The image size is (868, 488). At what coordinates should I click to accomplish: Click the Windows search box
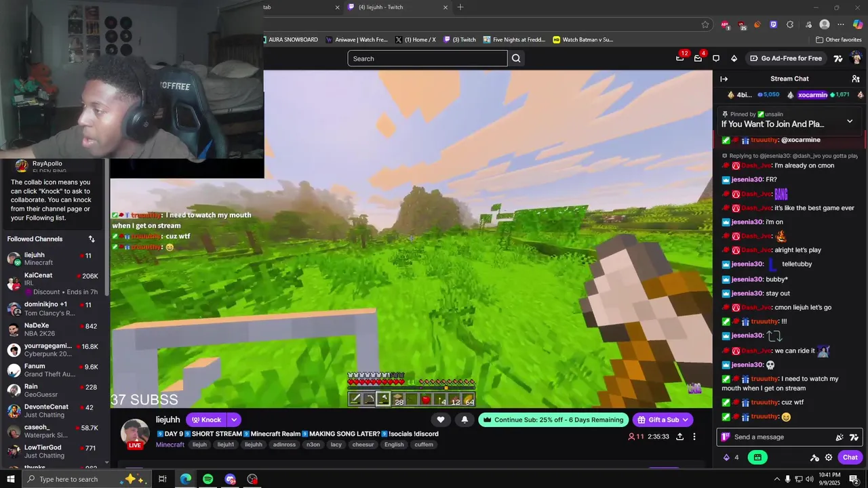coord(87,479)
